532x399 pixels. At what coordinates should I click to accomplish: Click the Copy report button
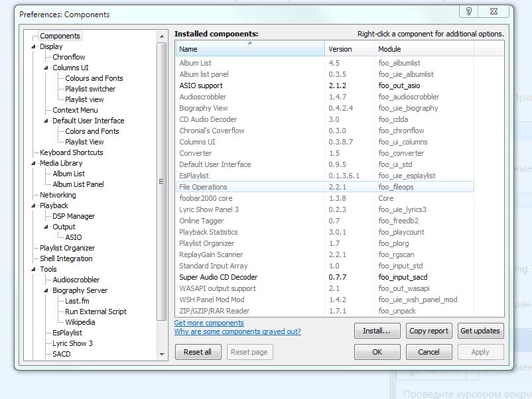(x=429, y=331)
